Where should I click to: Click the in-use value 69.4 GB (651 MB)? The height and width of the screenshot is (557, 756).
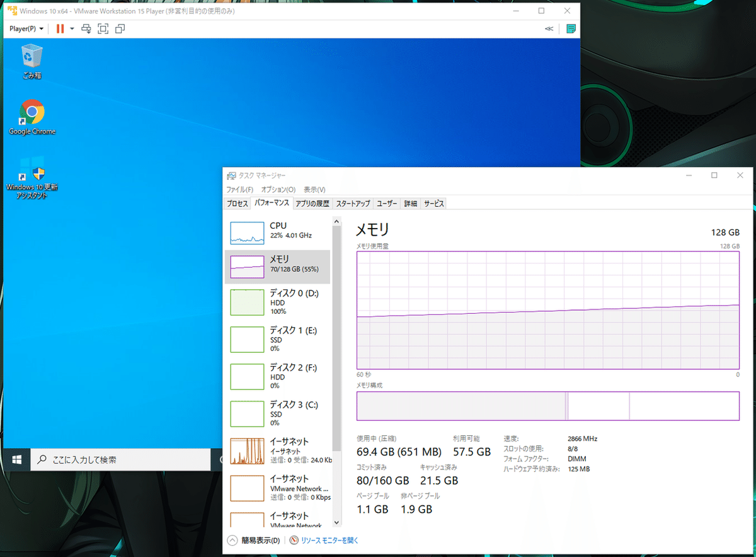(399, 452)
